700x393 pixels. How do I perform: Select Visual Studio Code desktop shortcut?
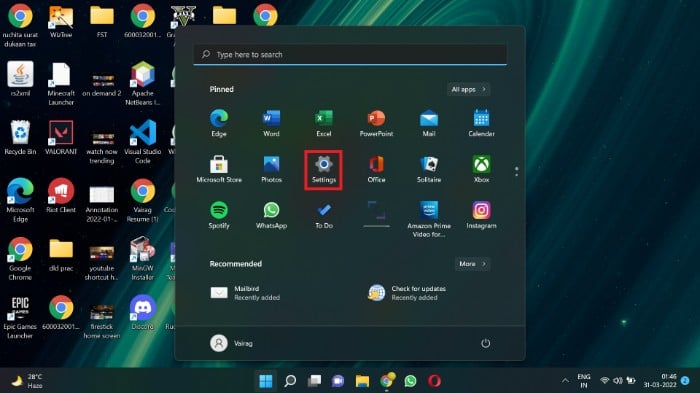(x=143, y=142)
